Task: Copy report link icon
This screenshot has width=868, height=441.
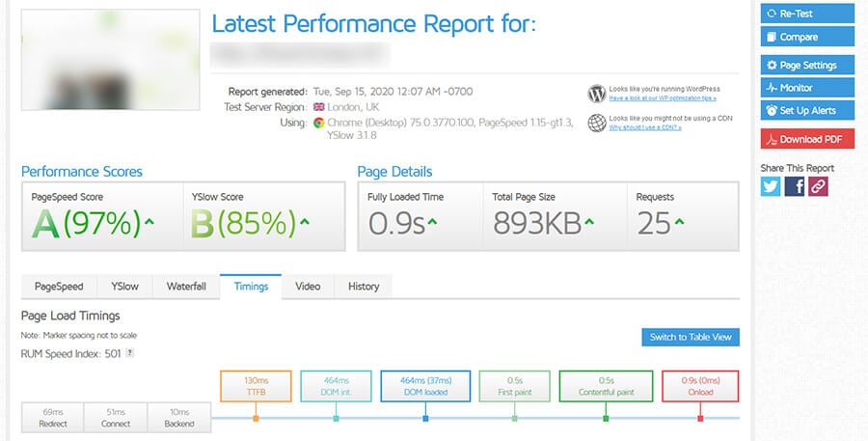Action: [818, 186]
